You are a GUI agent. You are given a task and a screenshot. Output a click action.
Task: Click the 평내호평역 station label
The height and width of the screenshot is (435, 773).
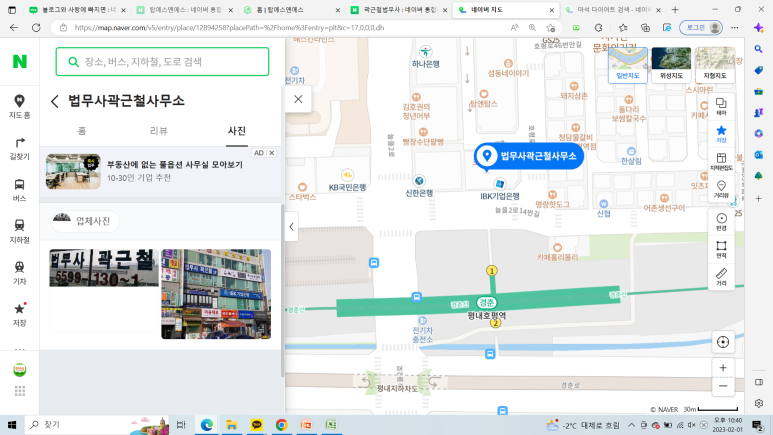click(x=487, y=315)
